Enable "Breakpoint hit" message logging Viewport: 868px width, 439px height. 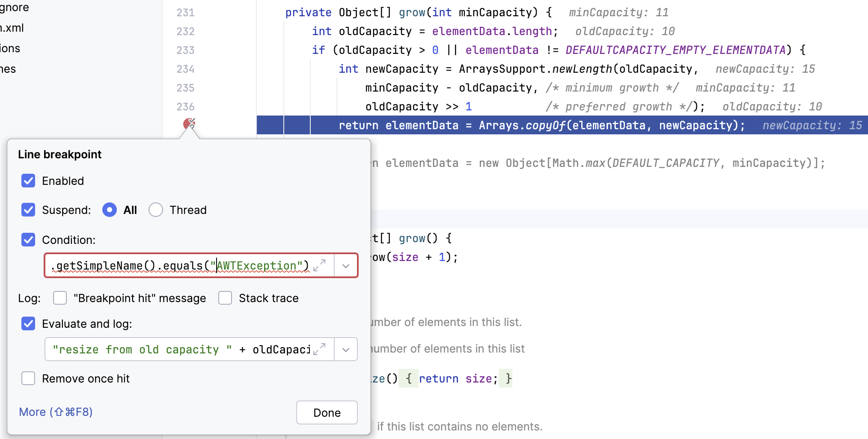pyautogui.click(x=60, y=298)
